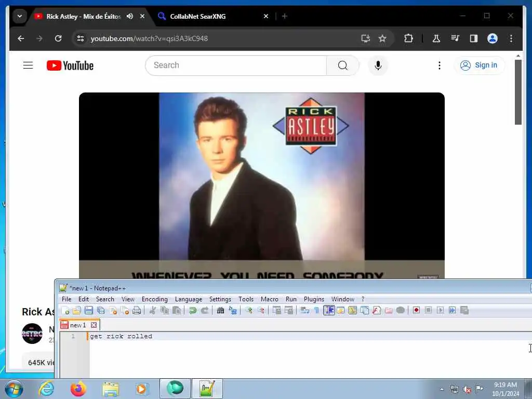Open the Document Map icon in Notepad++
Image resolution: width=532 pixels, height=399 pixels.
click(353, 310)
